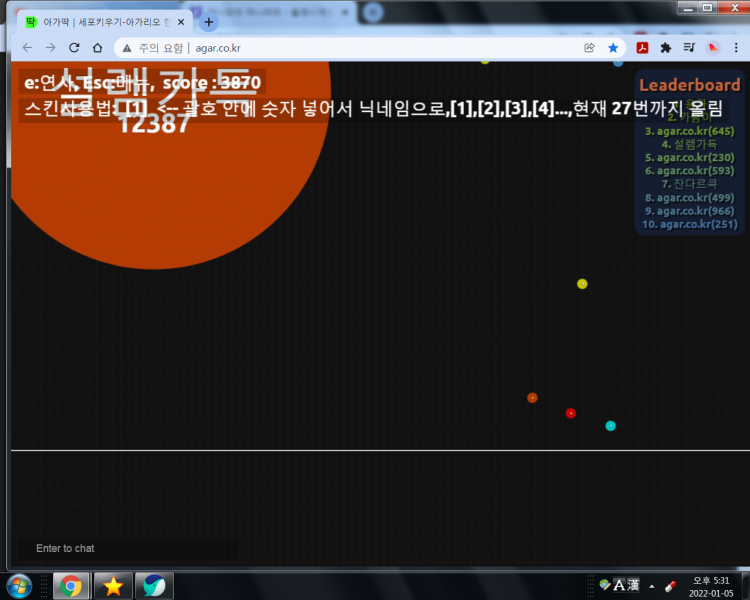Select leaderboard entry agar.co.kr(499)

click(x=689, y=198)
